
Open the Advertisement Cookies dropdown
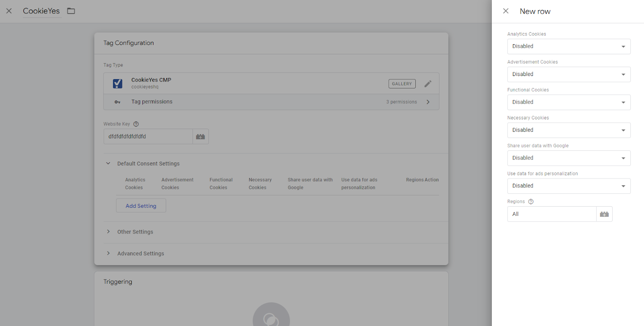[x=569, y=74]
